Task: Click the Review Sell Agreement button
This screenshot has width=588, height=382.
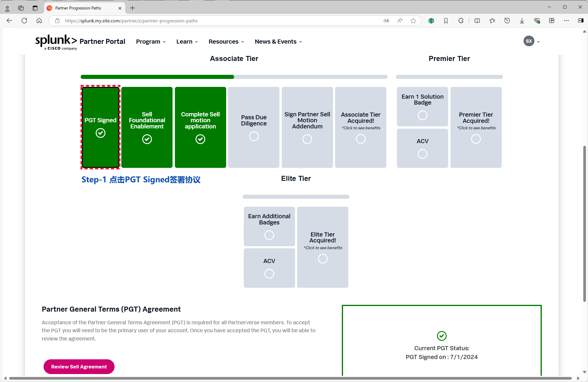Action: tap(79, 366)
